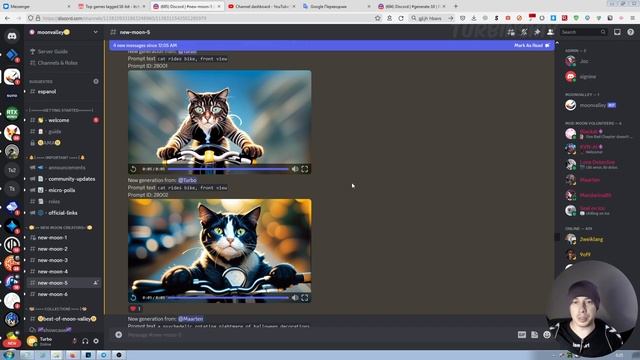This screenshot has width=640, height=360.
Task: Collapse the IMPORTANT category
Action: pyautogui.click(x=57, y=157)
